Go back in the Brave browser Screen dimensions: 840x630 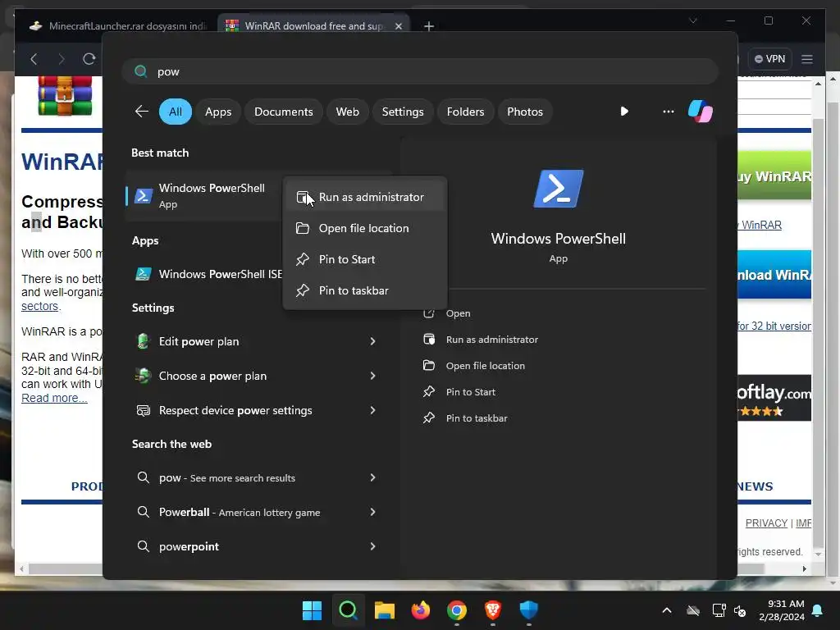click(34, 59)
